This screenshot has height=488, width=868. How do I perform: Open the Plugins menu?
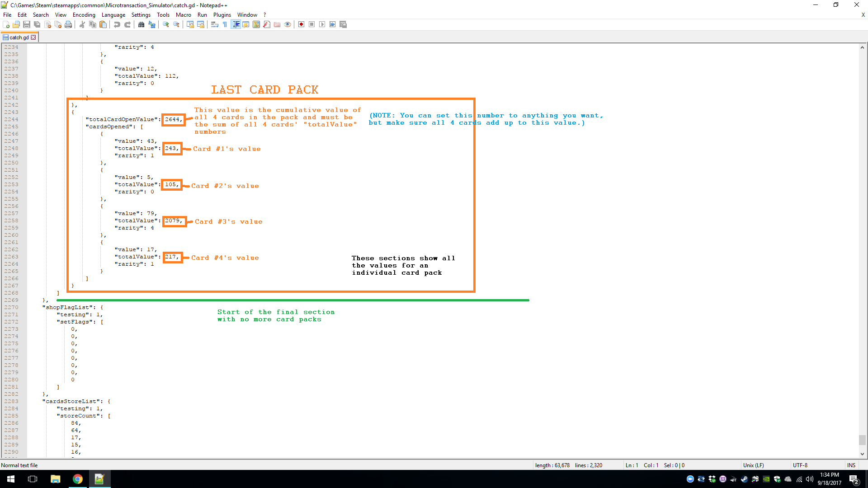pos(222,15)
